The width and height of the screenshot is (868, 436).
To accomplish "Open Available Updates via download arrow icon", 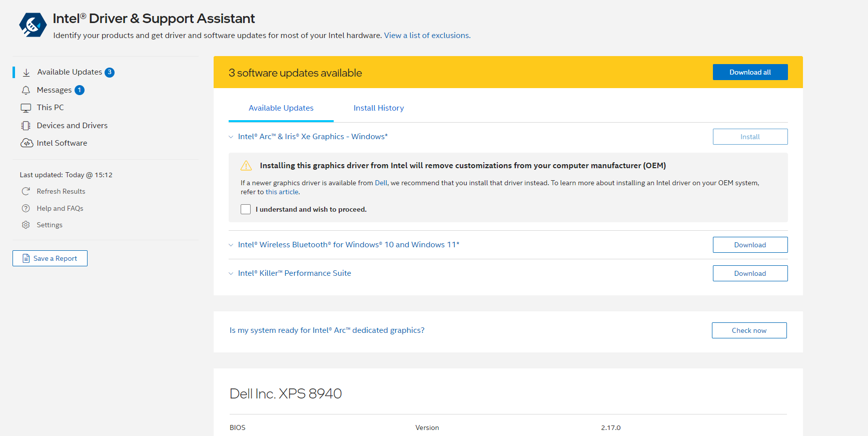I will (27, 73).
